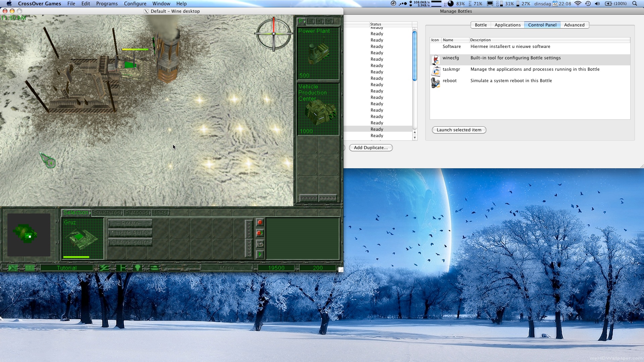Open the File menu
The width and height of the screenshot is (644, 362).
(x=71, y=4)
